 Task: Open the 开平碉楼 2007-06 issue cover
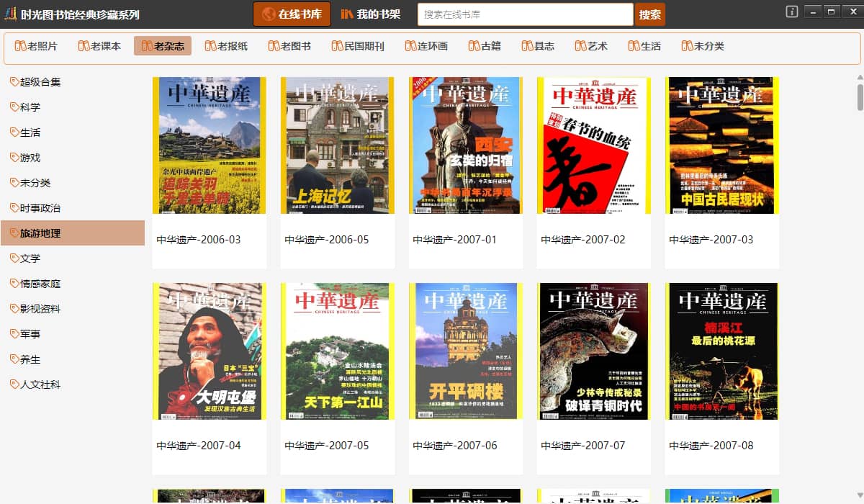tap(465, 351)
